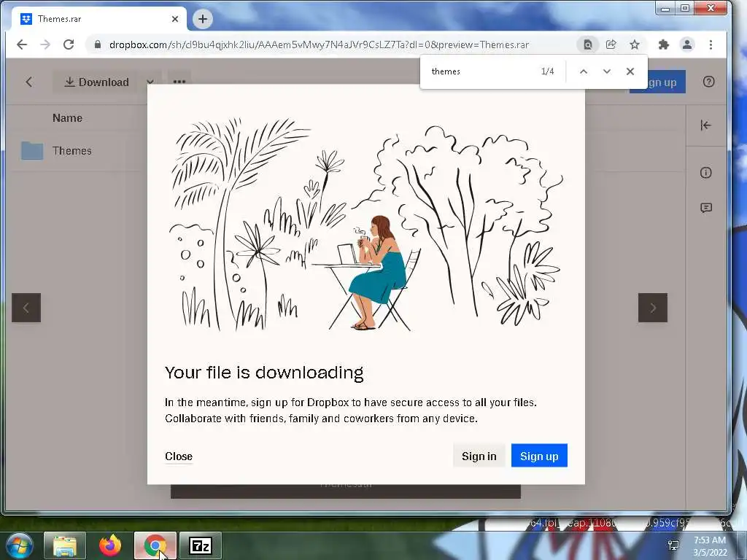Select the Themes.rar browser tab
The image size is (747, 560).
(98, 19)
